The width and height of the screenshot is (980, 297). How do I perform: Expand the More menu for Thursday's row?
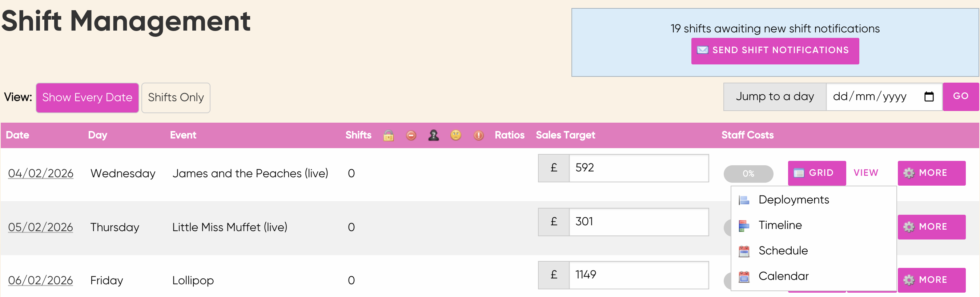point(931,227)
